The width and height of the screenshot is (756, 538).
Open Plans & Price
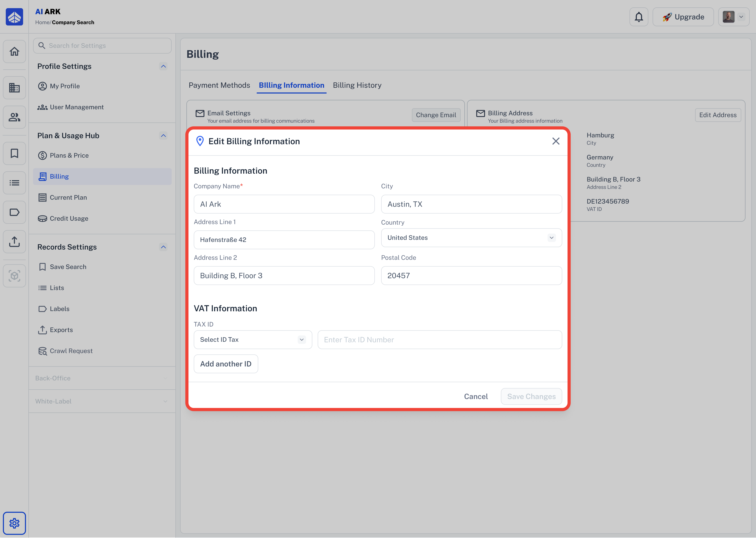click(x=102, y=155)
